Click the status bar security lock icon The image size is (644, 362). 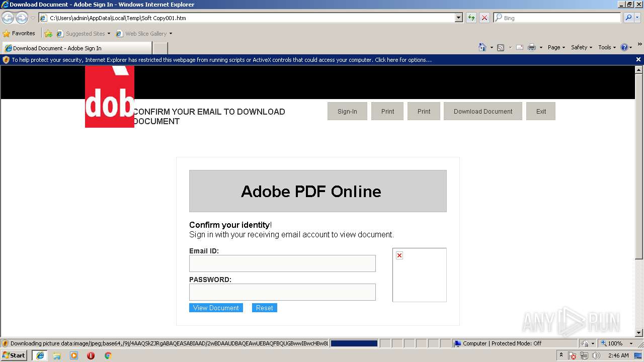(586, 343)
